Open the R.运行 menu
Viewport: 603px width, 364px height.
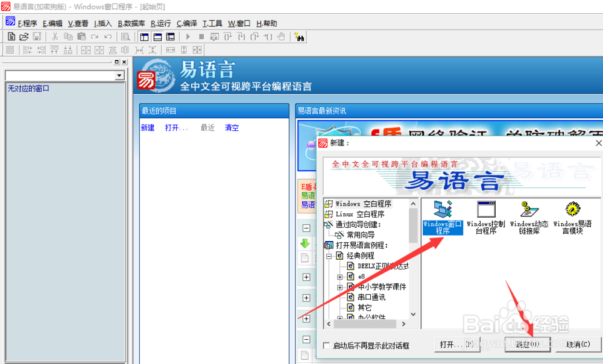click(161, 24)
